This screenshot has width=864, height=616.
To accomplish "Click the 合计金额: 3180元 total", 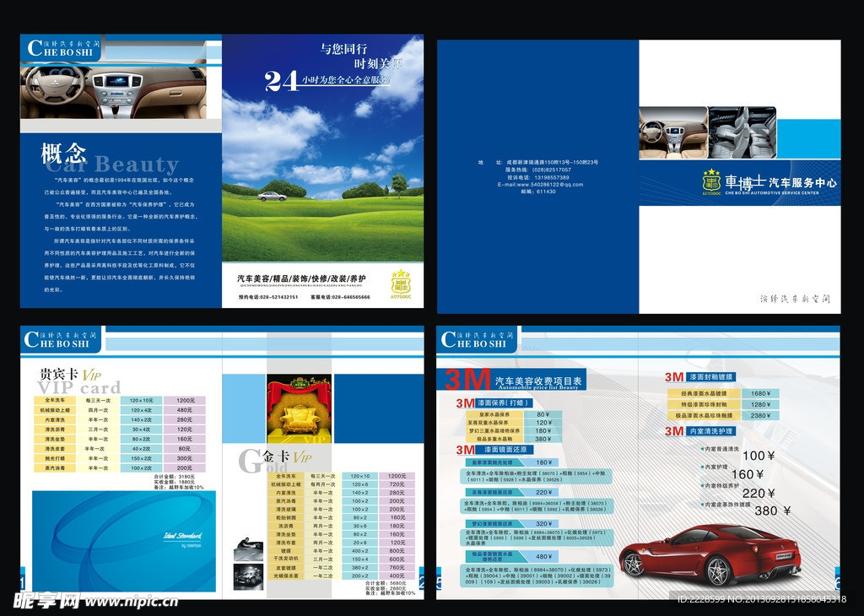I will coord(175,477).
